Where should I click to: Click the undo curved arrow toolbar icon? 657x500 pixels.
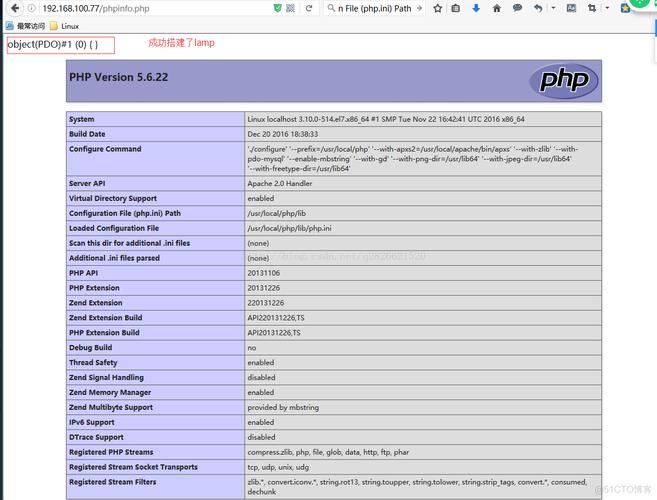(x=538, y=8)
